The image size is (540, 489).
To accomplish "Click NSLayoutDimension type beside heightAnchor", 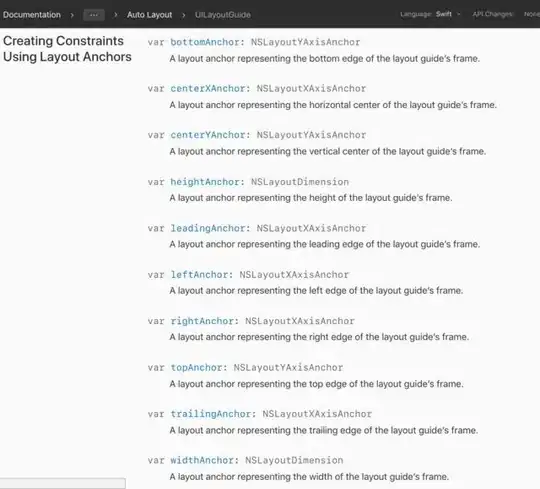I will pyautogui.click(x=300, y=182).
